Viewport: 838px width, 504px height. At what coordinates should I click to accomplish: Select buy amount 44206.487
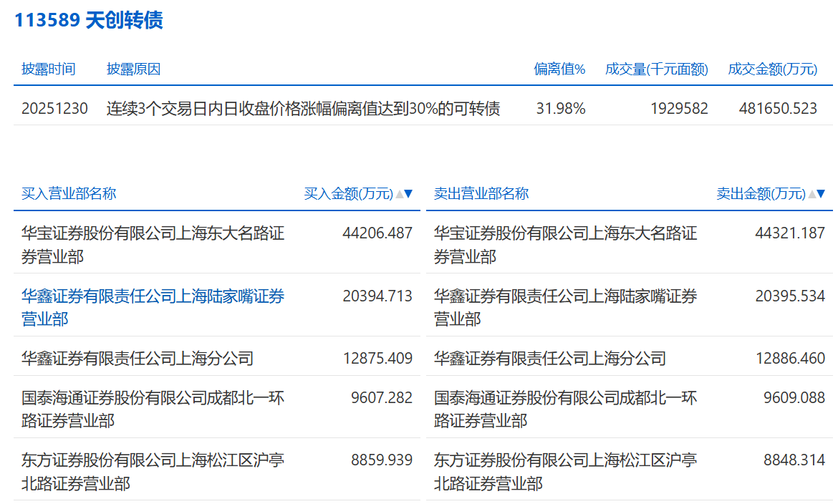[377, 233]
